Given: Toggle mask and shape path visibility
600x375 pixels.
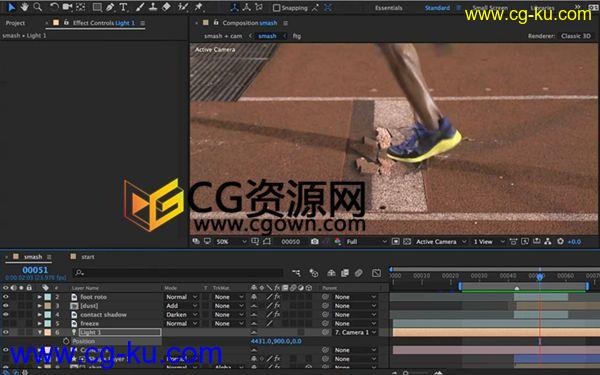Looking at the screenshot, I should click(x=267, y=241).
